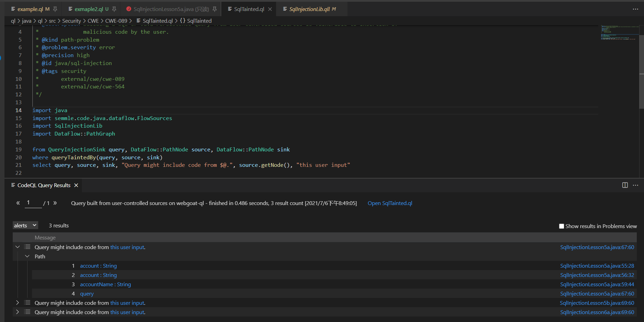This screenshot has width=644, height=322.
Task: Select 'src' breadcrumb folder
Action: pos(52,21)
